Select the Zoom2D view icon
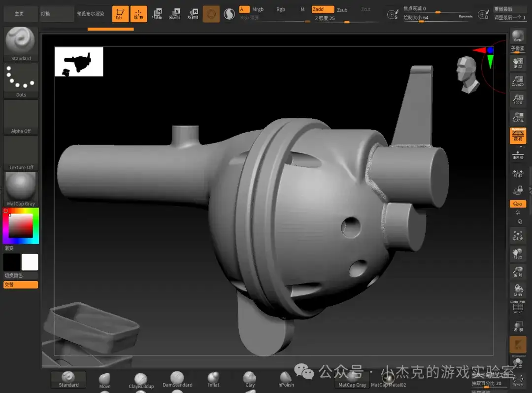Viewport: 532px width, 393px height. point(518,81)
